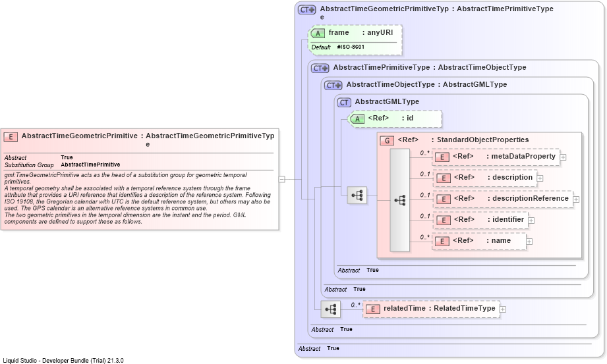Click the E icon of metaDataProperty
This screenshot has width=607, height=364.
coord(442,157)
